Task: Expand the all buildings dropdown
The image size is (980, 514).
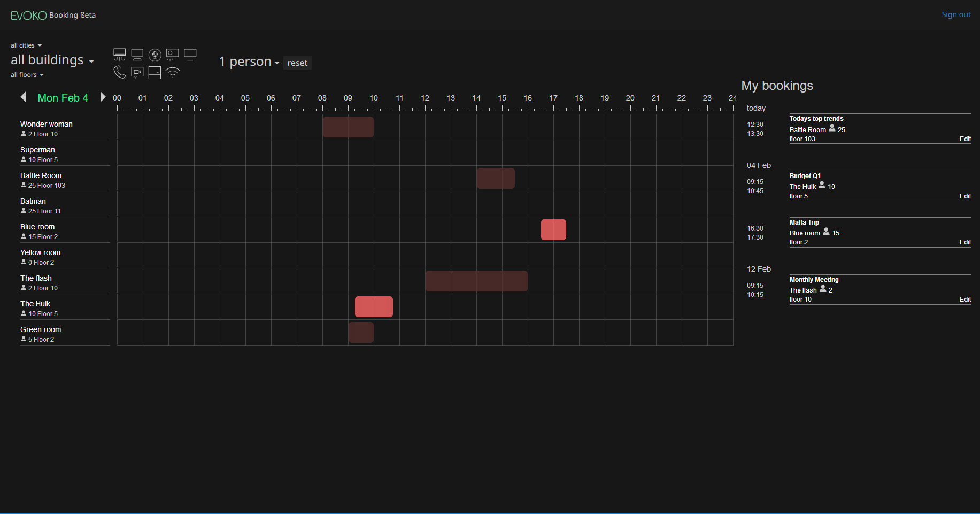Action: pos(52,60)
